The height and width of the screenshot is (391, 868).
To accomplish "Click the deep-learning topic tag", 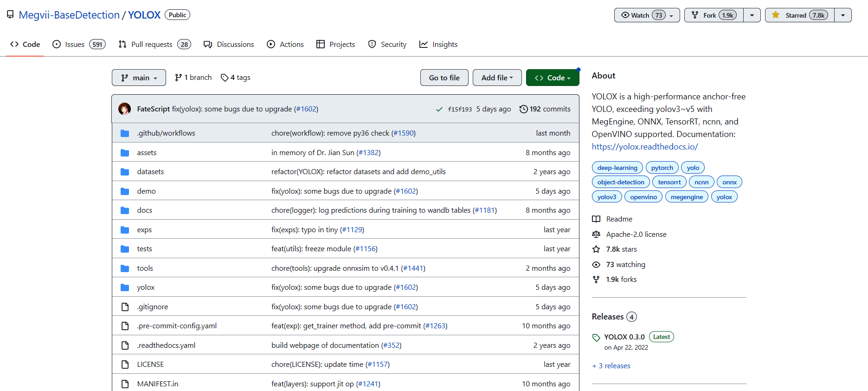I will [617, 168].
